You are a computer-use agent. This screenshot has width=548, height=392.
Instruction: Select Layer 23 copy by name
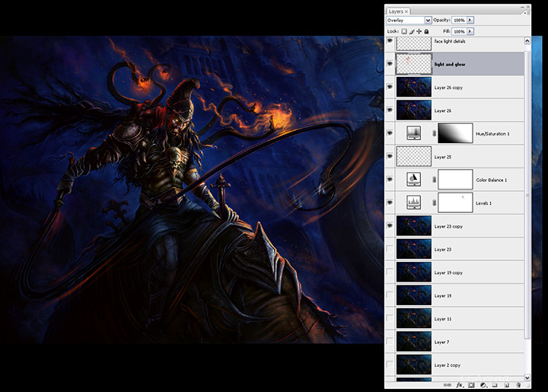pyautogui.click(x=448, y=226)
